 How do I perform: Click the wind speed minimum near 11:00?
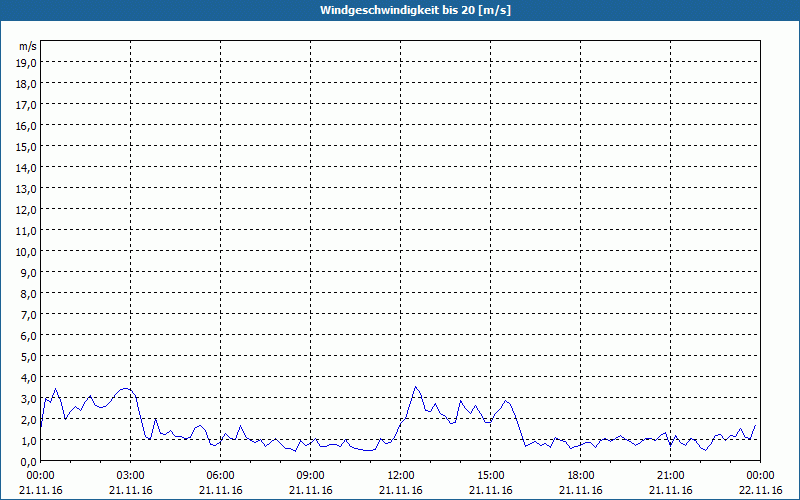[368, 451]
